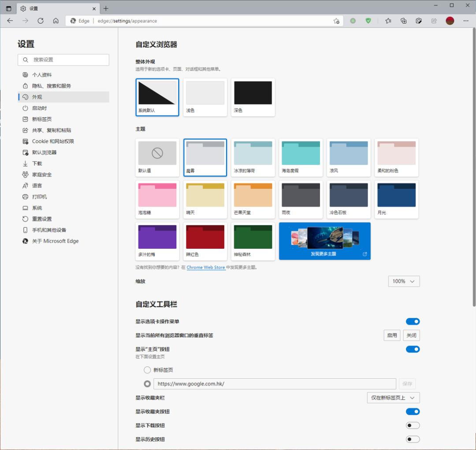
Task: Open the tab actions menu button
Action: [9, 8]
